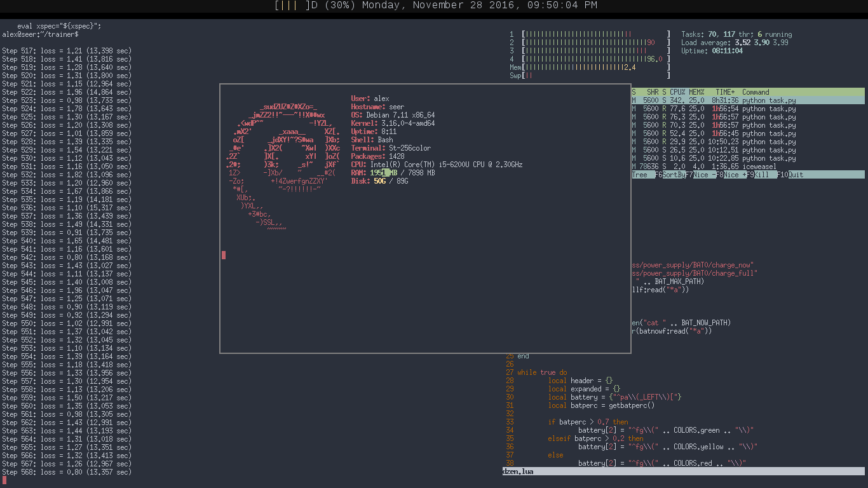Click the RAM usage line
Screen dimensions: 868x488
point(393,173)
